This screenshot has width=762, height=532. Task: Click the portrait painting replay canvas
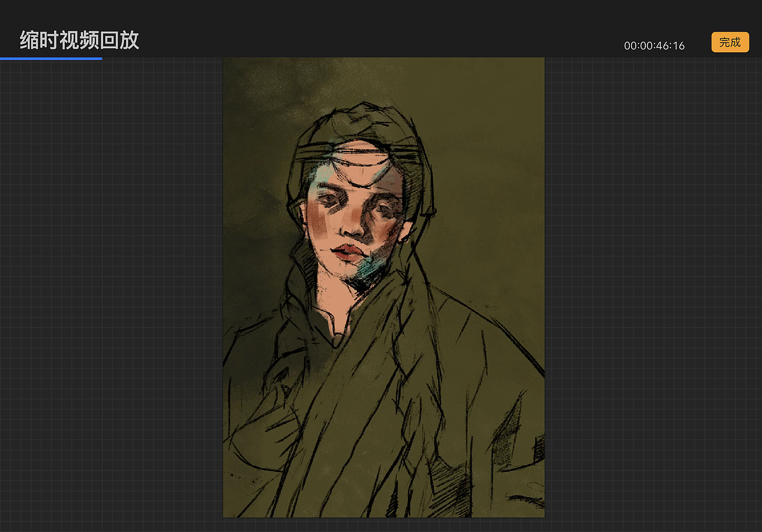(x=384, y=287)
